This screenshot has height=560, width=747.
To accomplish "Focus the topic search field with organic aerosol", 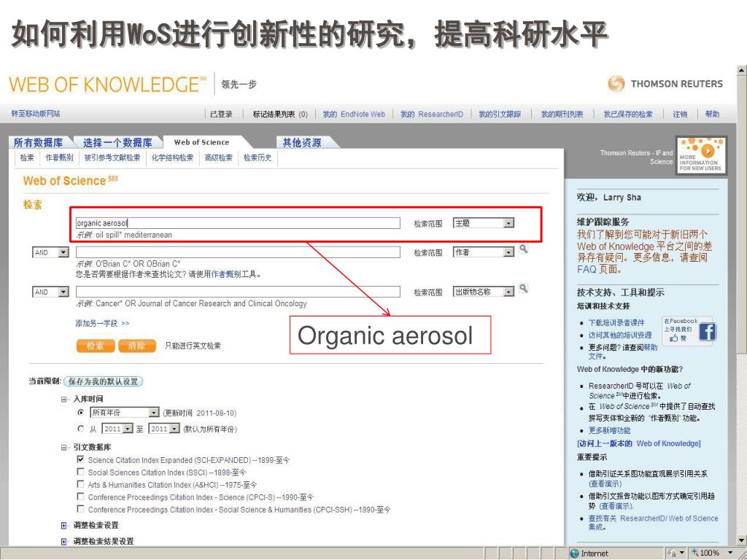I will click(238, 223).
